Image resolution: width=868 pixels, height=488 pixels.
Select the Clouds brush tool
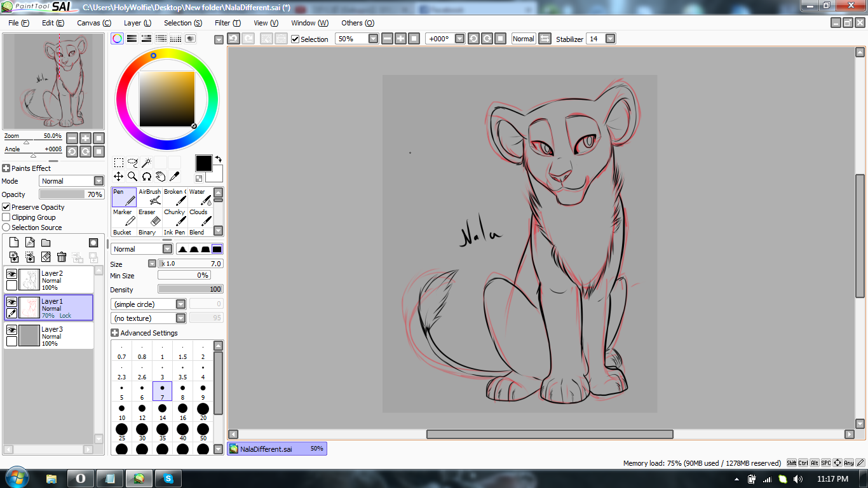(x=200, y=217)
